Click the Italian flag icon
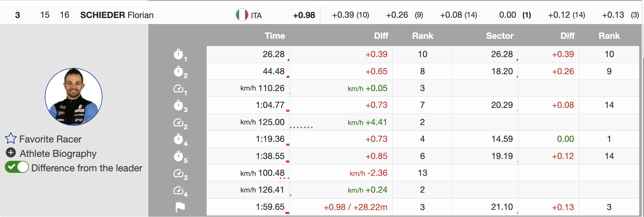This screenshot has width=644, height=217. [x=242, y=15]
